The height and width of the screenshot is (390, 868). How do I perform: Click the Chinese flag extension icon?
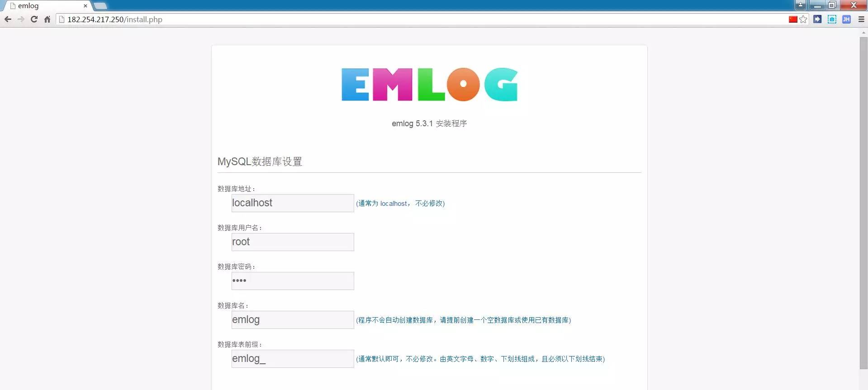pos(793,19)
